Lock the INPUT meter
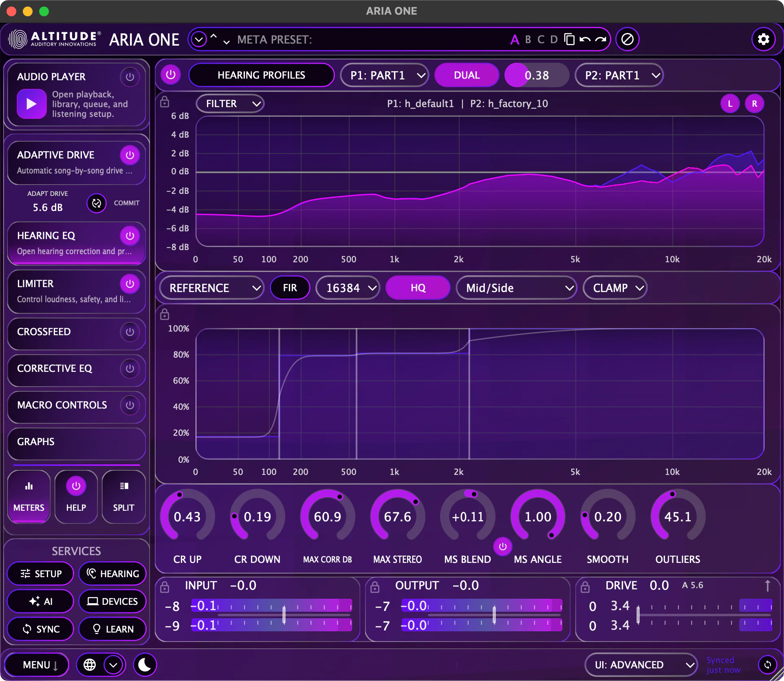 coord(165,587)
